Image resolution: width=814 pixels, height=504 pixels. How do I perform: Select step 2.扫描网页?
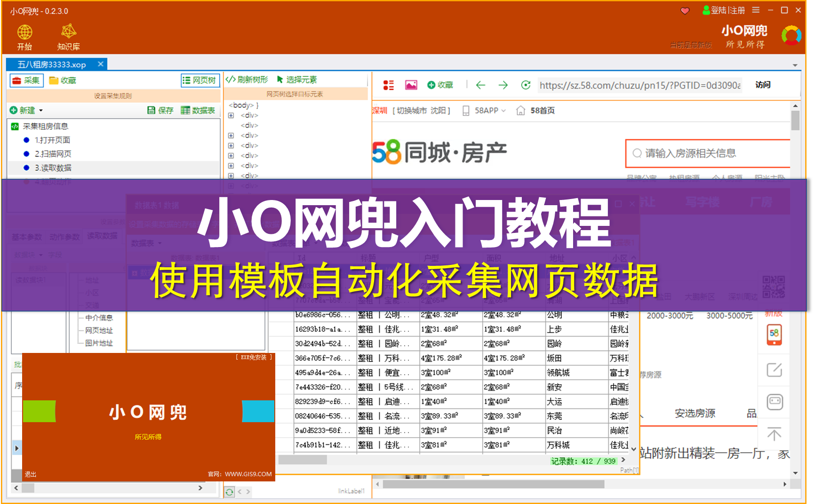53,154
